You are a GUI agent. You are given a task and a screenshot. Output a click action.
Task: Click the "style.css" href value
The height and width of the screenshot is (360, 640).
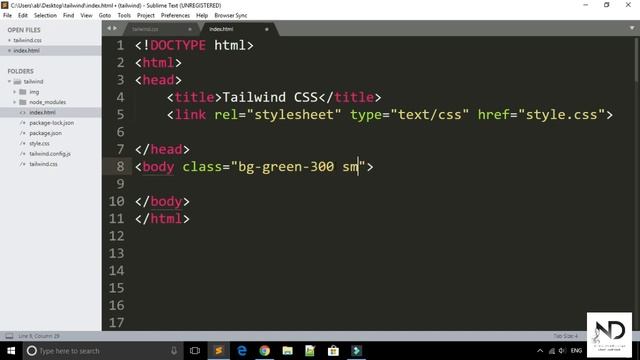click(x=562, y=115)
